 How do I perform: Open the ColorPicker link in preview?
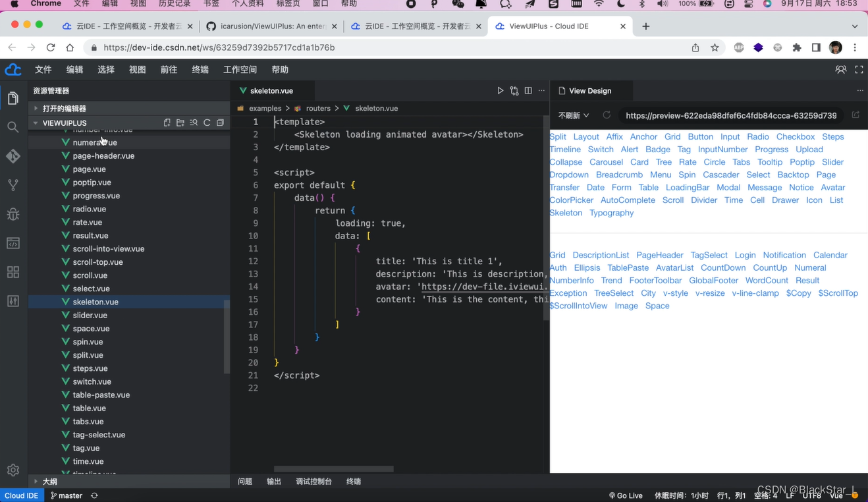coord(572,200)
